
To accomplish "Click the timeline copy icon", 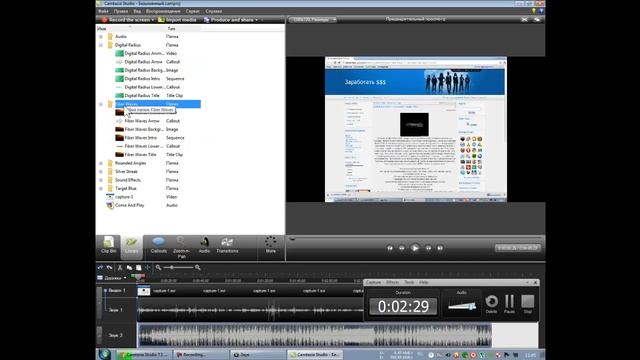I will click(x=129, y=267).
